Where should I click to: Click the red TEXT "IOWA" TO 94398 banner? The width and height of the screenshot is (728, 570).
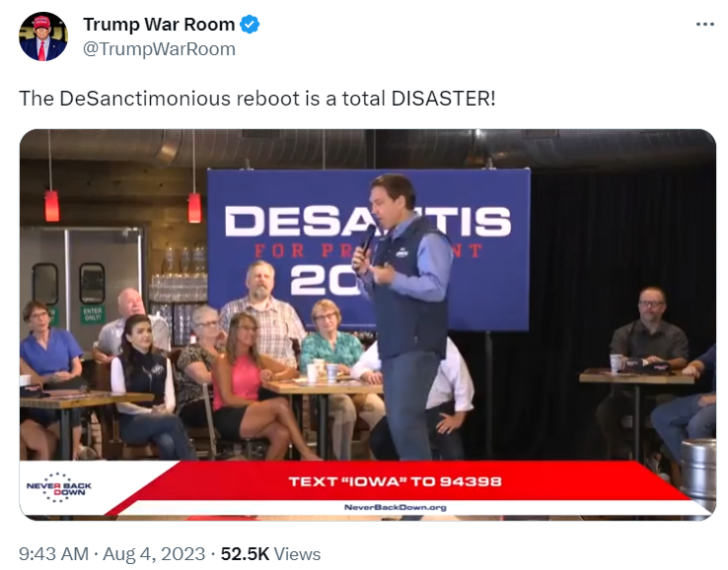(x=396, y=481)
